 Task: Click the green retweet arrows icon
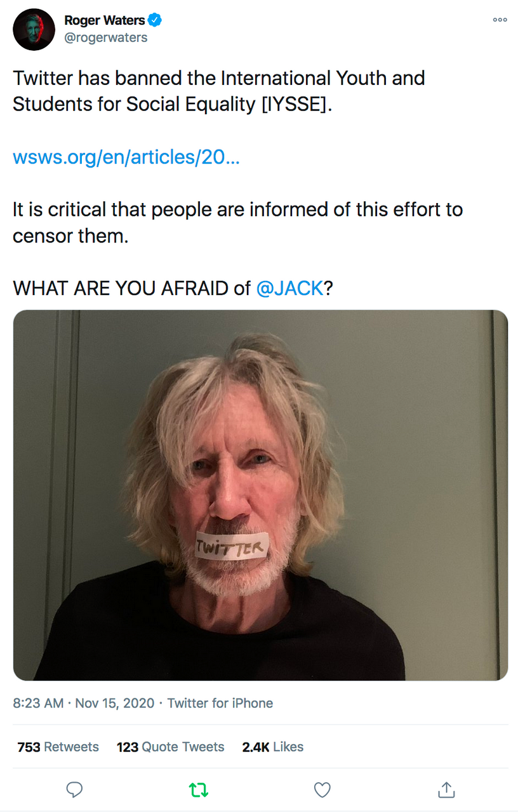pyautogui.click(x=199, y=789)
